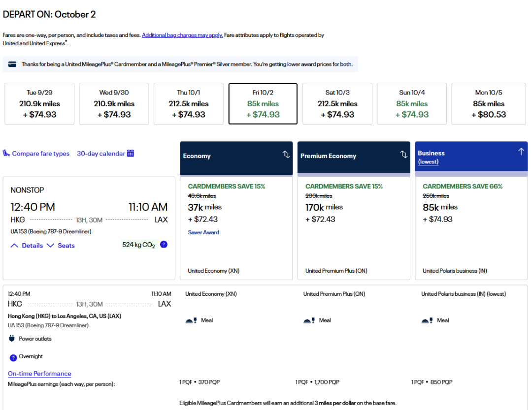Click the meal icon under United Premium Plus
The height and width of the screenshot is (410, 532).
(309, 320)
